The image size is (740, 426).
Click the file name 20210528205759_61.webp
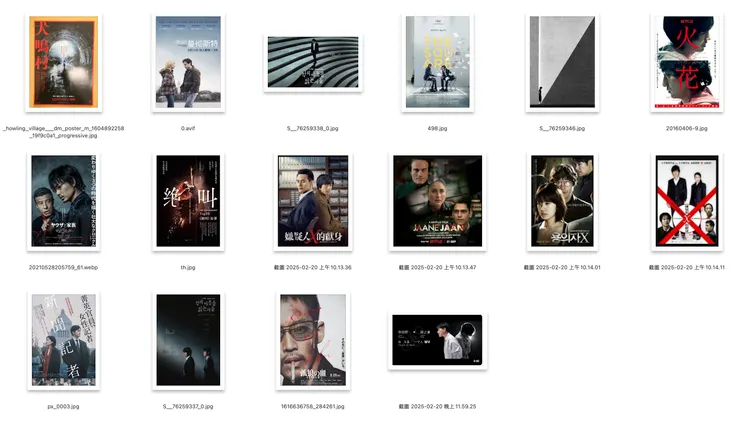point(64,267)
